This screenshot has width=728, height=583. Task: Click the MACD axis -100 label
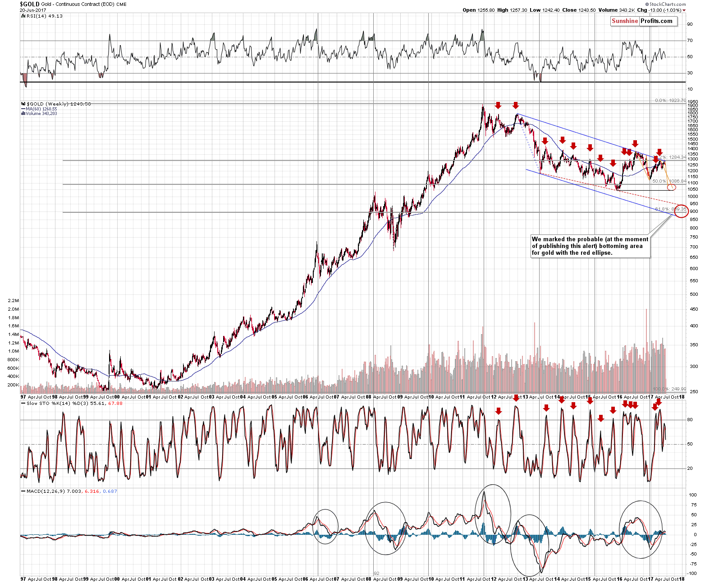(692, 574)
